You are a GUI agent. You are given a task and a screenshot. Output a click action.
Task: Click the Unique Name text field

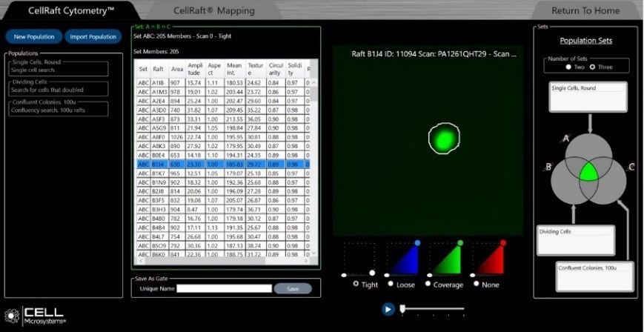[224, 289]
